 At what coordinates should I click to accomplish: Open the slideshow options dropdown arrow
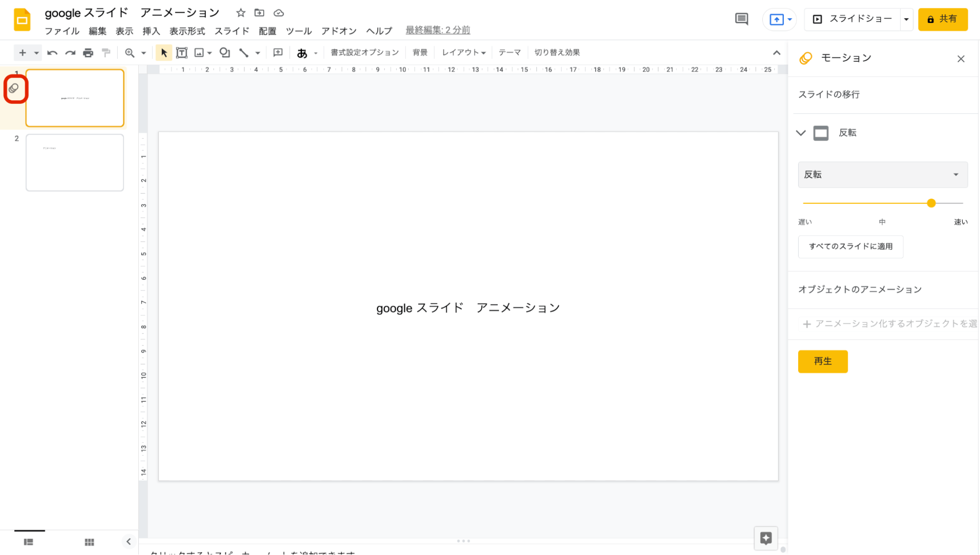pyautogui.click(x=906, y=20)
